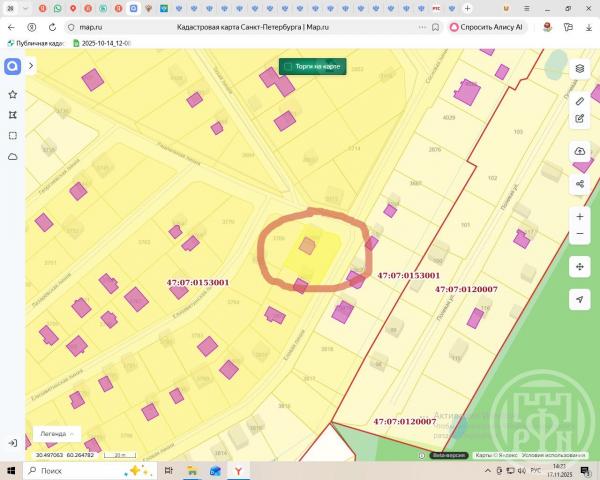The height and width of the screenshot is (480, 600).
Task: Click the cloud upload icon
Action: pyautogui.click(x=580, y=151)
